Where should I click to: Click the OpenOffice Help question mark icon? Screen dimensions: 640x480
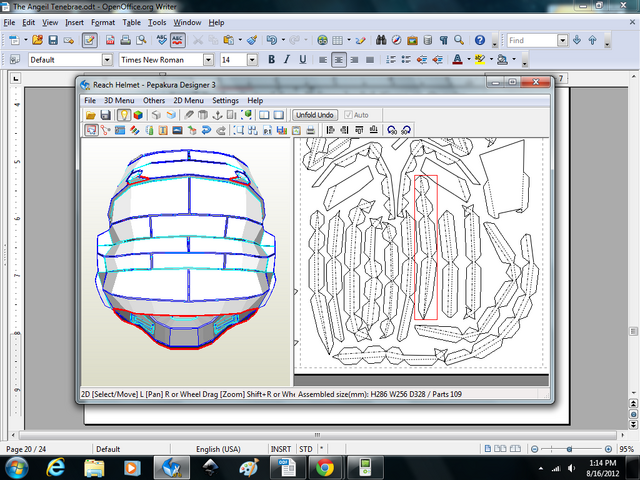pos(480,40)
